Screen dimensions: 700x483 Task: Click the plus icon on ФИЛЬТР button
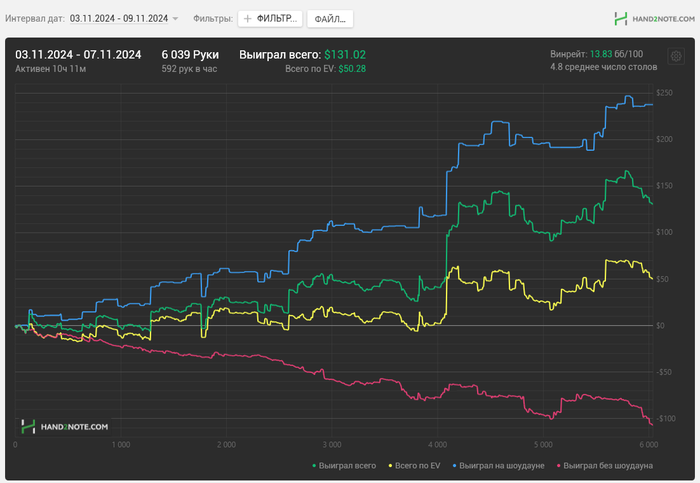click(248, 19)
